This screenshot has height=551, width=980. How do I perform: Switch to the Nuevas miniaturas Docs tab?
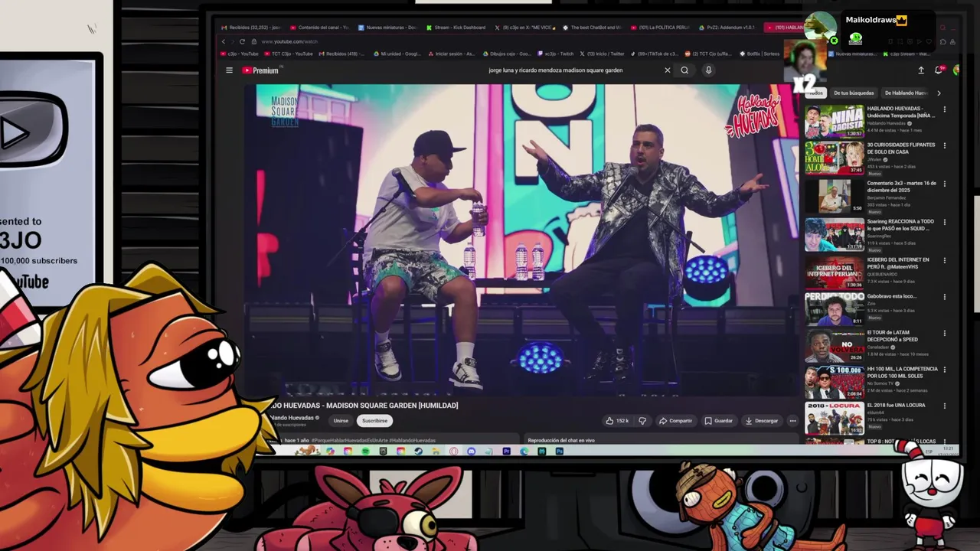click(388, 28)
